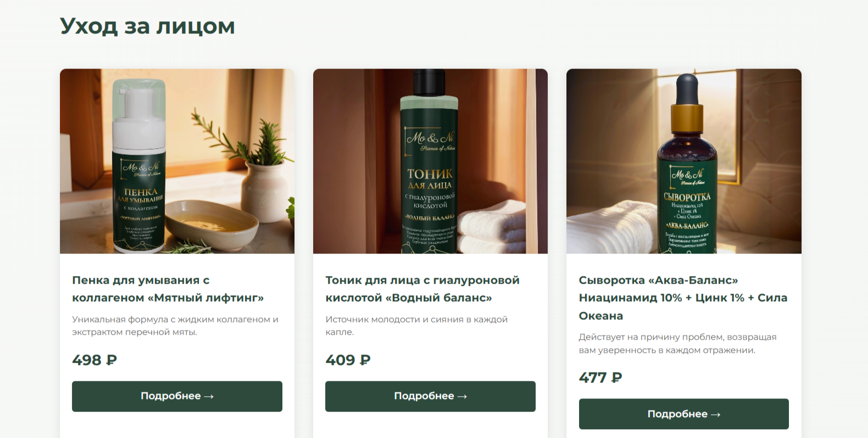The width and height of the screenshot is (868, 438).
Task: Click the description about liquid collagen and mint
Action: (x=175, y=325)
